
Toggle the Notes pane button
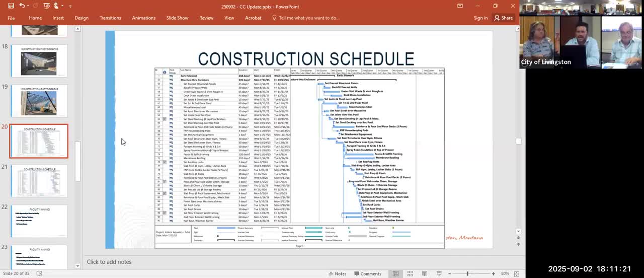coord(337,273)
